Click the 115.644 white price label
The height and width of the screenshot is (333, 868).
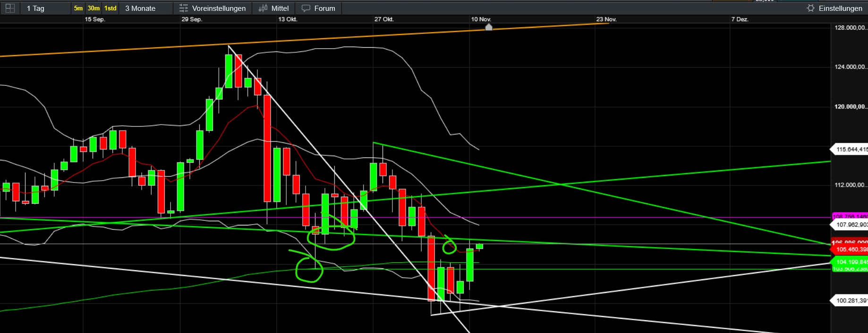[851, 150]
